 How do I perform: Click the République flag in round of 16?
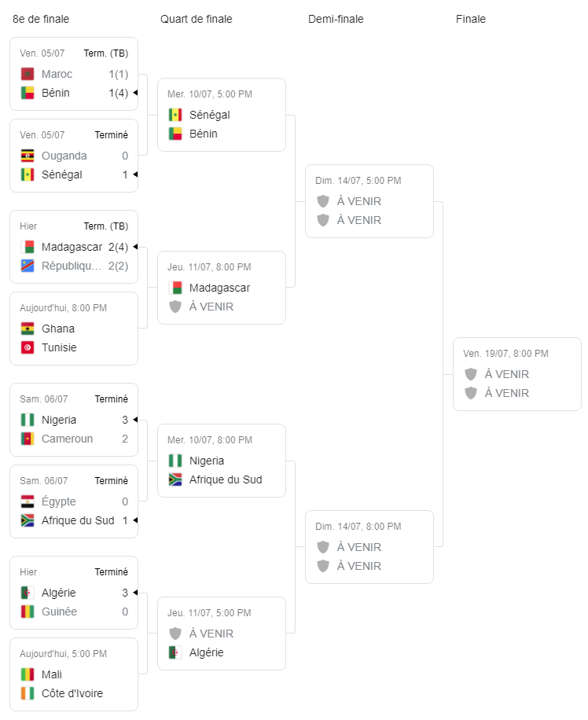pos(28,266)
